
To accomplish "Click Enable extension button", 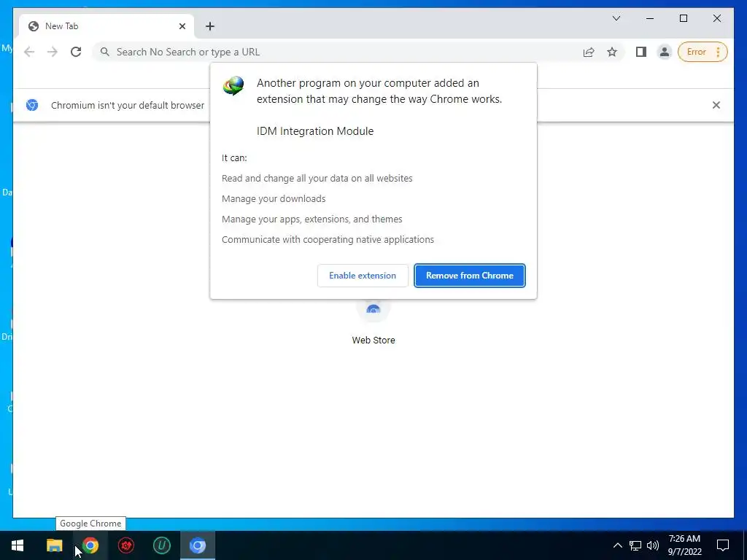I will 363,276.
